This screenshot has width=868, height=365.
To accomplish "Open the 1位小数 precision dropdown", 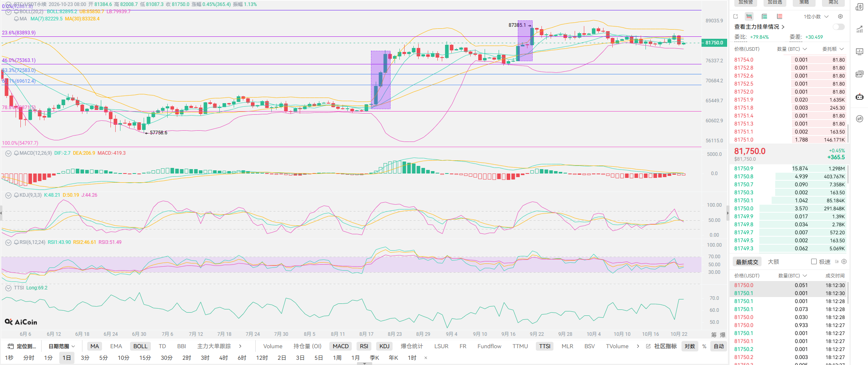I will (816, 16).
